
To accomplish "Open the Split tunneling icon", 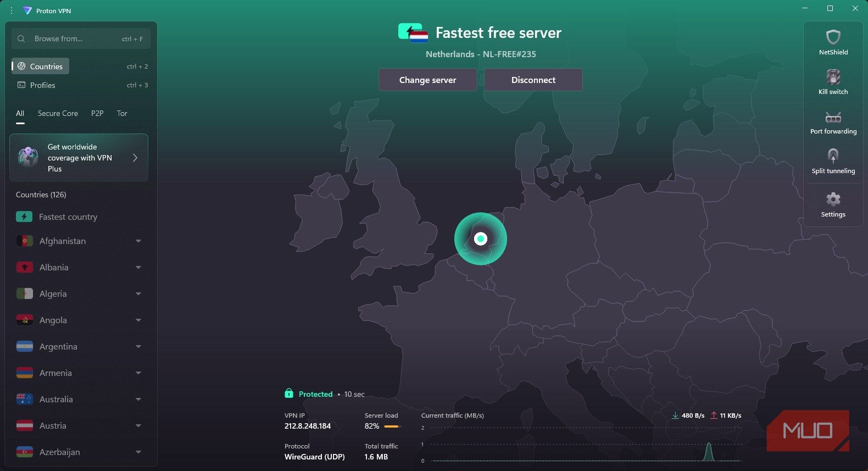I will point(833,156).
